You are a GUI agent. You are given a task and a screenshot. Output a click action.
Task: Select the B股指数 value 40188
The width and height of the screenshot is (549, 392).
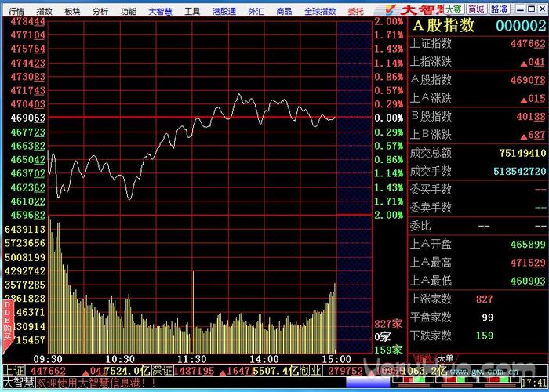coord(531,117)
